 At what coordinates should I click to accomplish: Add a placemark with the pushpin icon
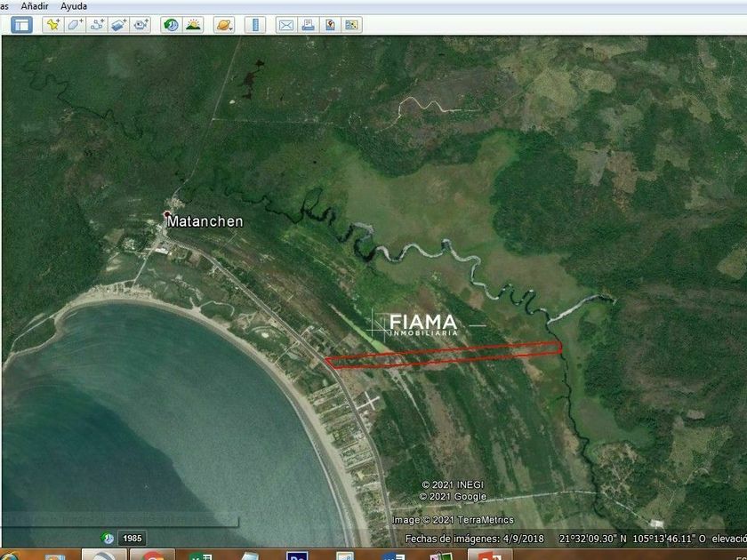tap(52, 25)
